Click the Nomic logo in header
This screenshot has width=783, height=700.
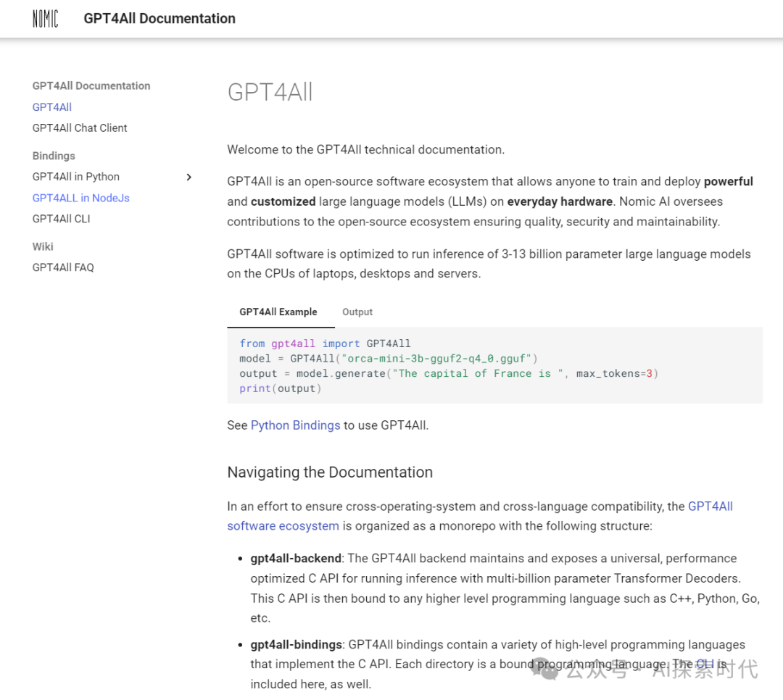point(45,19)
